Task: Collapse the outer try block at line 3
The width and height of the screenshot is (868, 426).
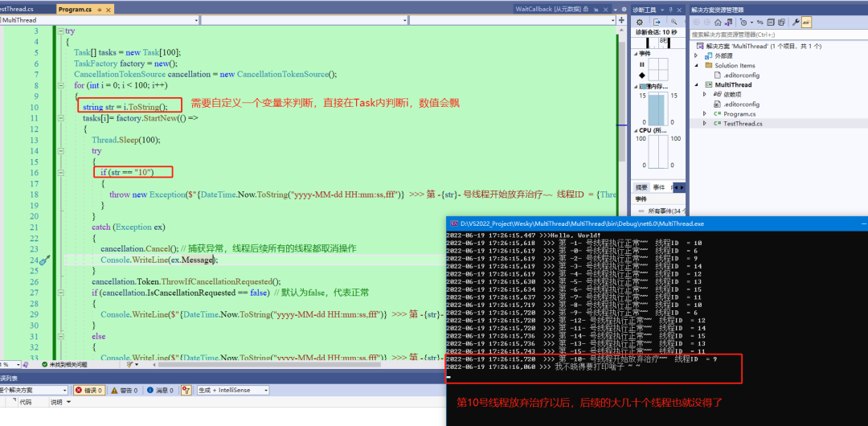Action: (60, 31)
